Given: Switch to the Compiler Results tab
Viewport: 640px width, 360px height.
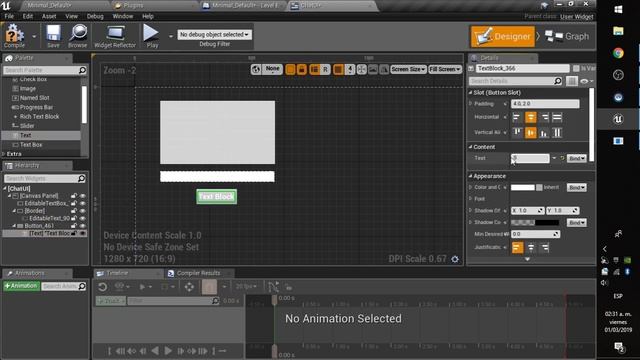Looking at the screenshot, I should click(x=198, y=273).
